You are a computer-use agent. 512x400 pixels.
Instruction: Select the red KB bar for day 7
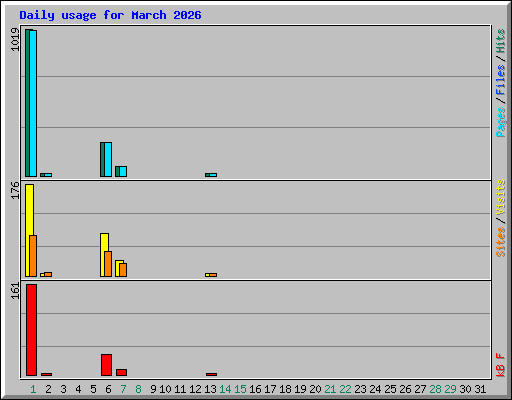(x=122, y=372)
